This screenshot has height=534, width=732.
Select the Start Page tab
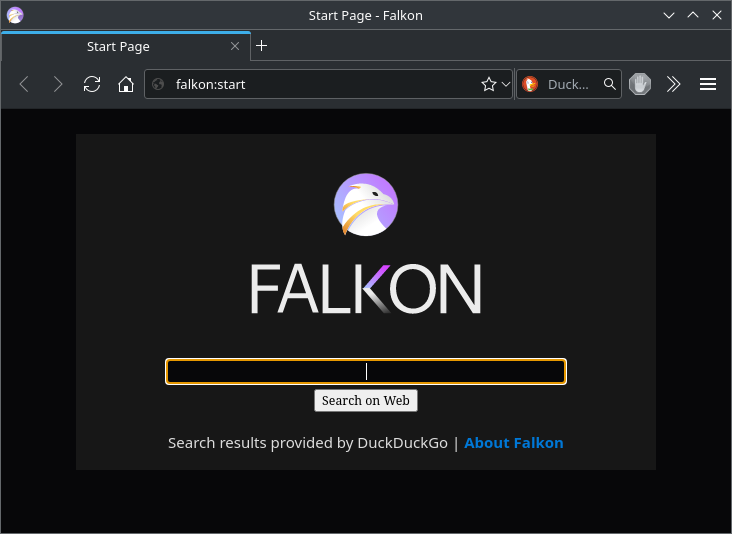[126, 46]
